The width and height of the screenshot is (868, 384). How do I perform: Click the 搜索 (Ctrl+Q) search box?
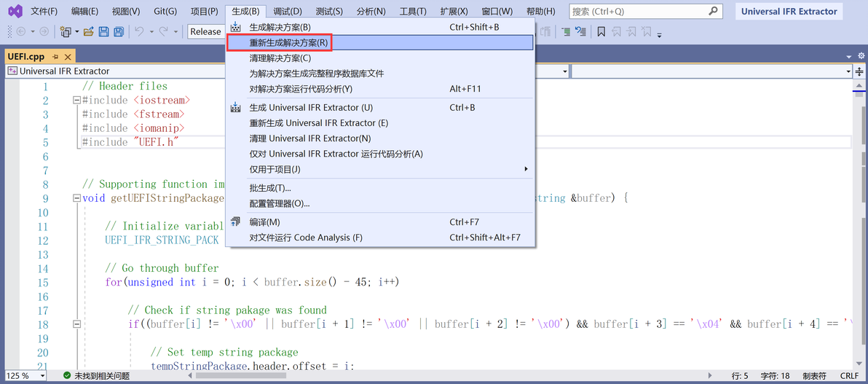(x=645, y=11)
